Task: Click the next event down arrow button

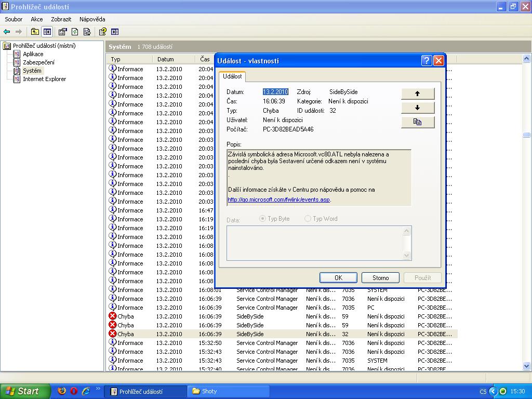Action: 417,108
